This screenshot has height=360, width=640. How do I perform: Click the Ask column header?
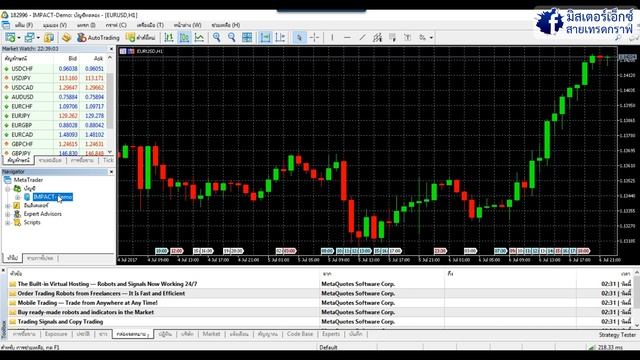98,58
